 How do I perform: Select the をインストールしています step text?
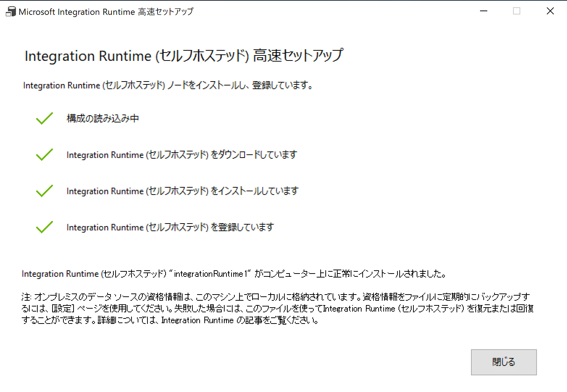pyautogui.click(x=183, y=191)
